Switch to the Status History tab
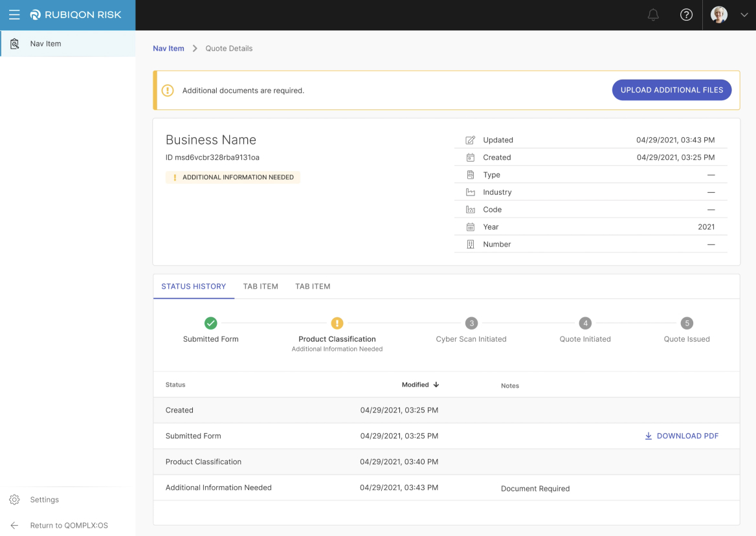The height and width of the screenshot is (536, 756). 194,286
